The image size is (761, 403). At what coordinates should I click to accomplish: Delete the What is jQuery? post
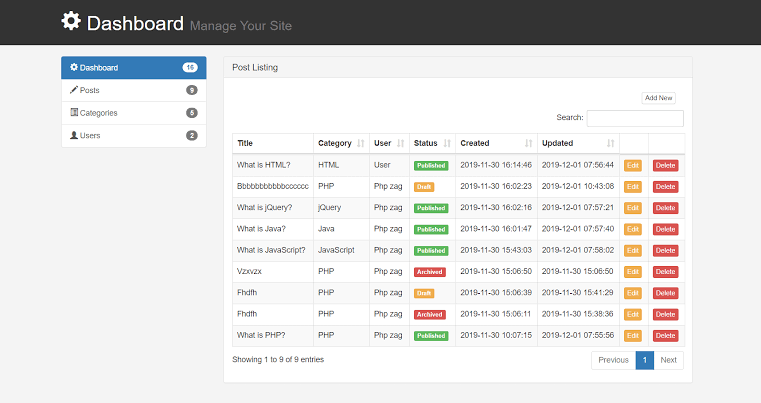pos(665,208)
